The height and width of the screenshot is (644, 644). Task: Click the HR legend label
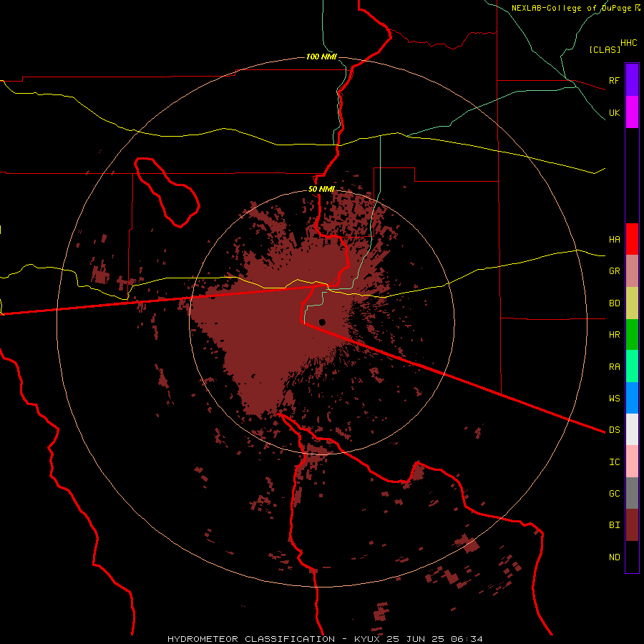tap(615, 335)
